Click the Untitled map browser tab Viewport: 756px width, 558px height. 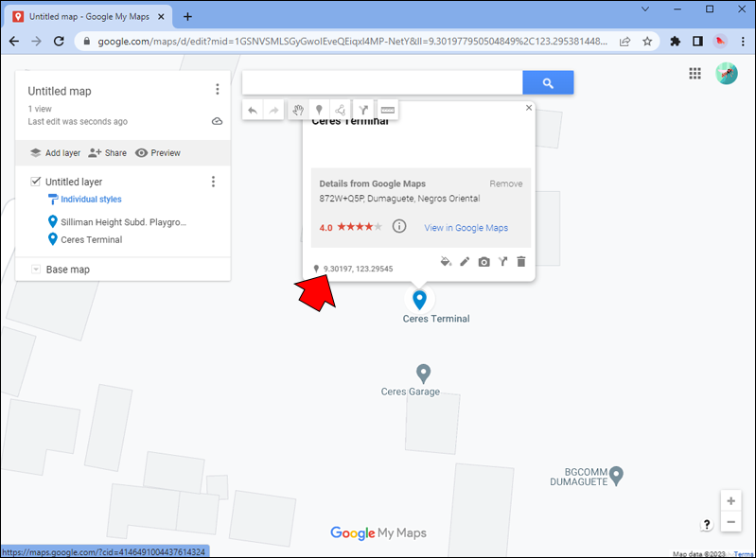pos(89,16)
